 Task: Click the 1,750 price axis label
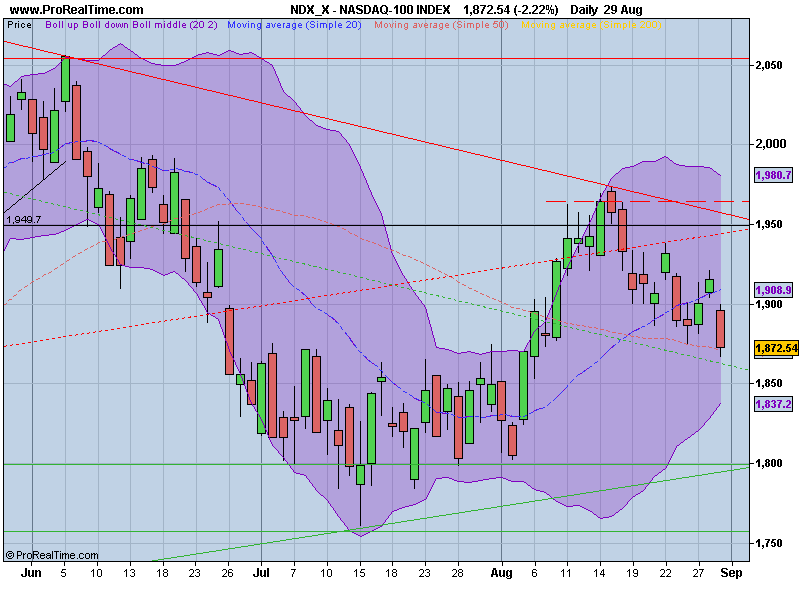pyautogui.click(x=769, y=543)
